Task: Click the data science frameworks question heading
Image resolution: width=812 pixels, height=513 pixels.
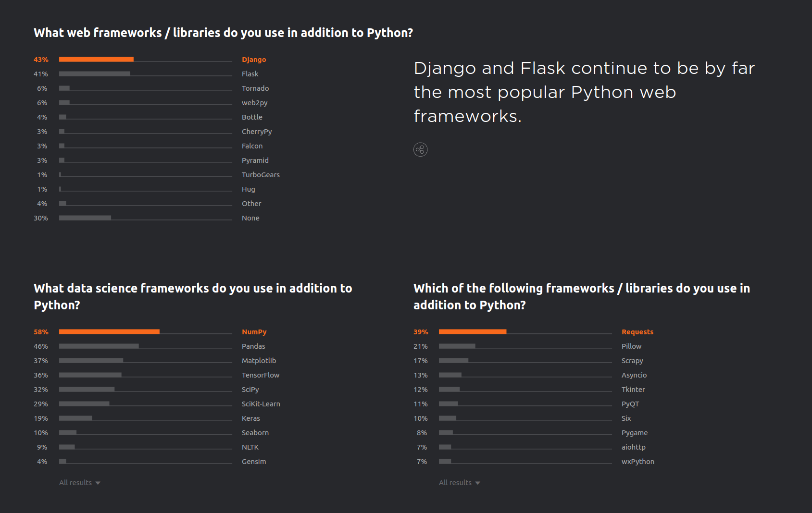Action: (x=192, y=296)
